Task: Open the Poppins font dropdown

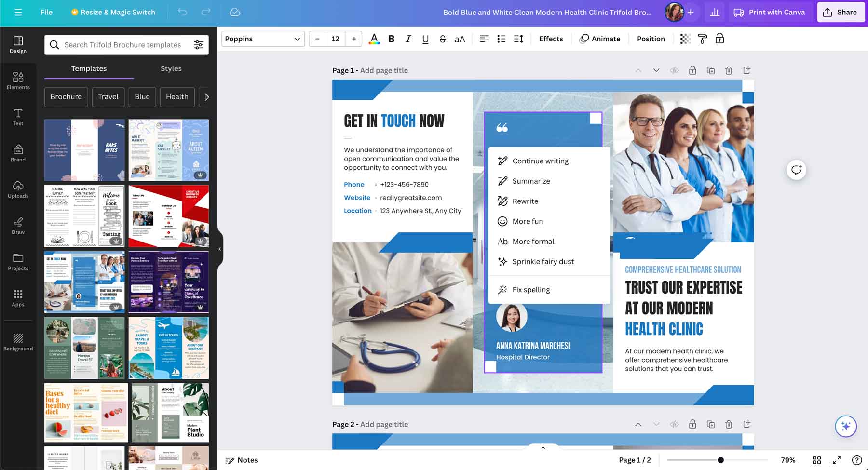Action: pyautogui.click(x=263, y=39)
